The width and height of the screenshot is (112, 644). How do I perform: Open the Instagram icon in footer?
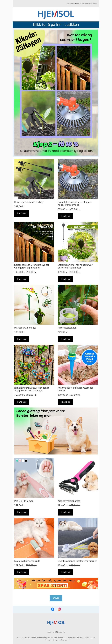tap(59, 609)
